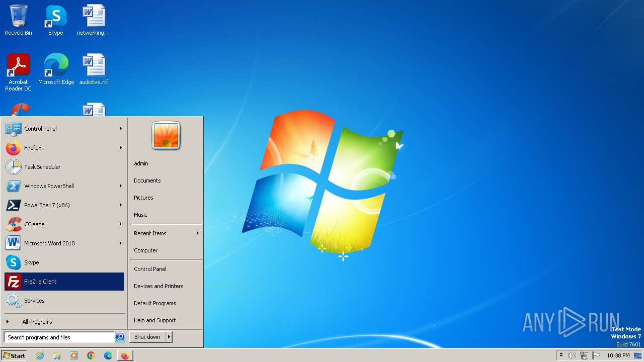Click the taskbar clock showing 10:38 PM
The width and height of the screenshot is (644, 362).
[x=618, y=355]
